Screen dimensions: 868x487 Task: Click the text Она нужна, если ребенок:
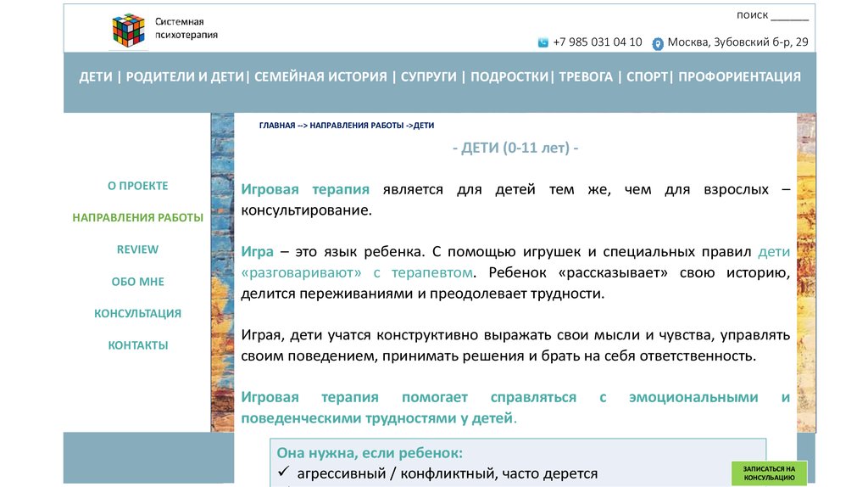click(x=370, y=453)
